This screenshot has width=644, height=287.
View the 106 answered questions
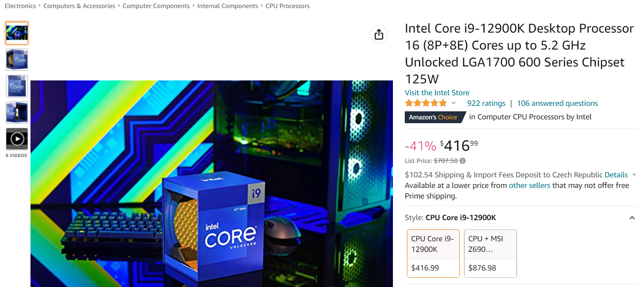point(557,103)
